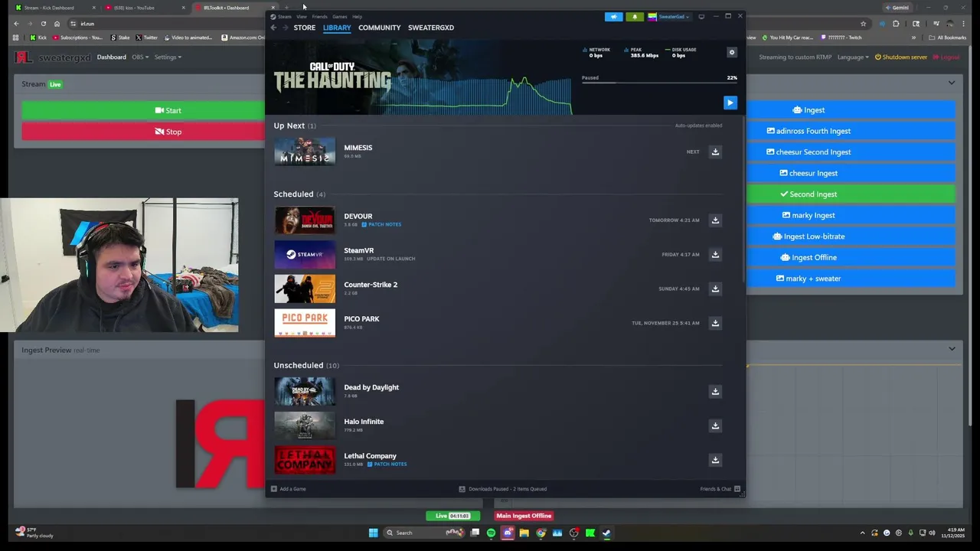Click Add a Game in Steam

click(288, 489)
